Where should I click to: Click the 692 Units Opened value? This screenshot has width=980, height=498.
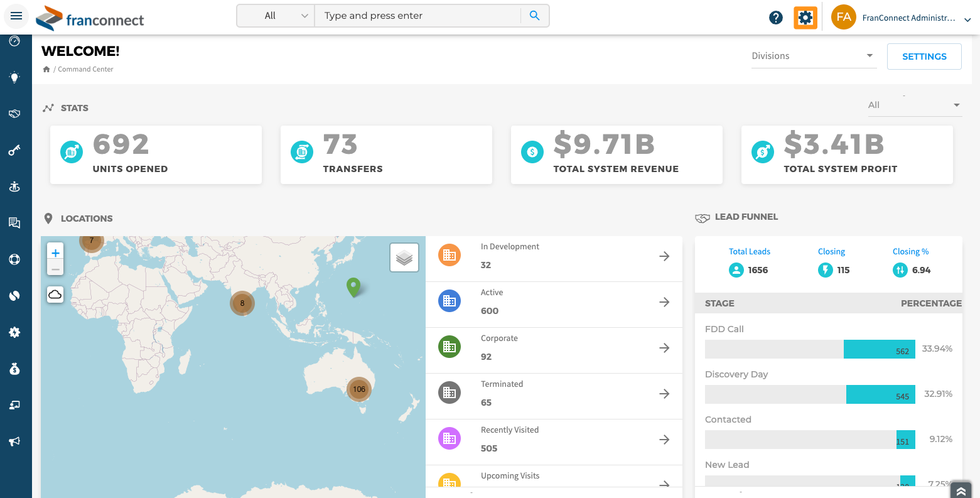(x=121, y=145)
